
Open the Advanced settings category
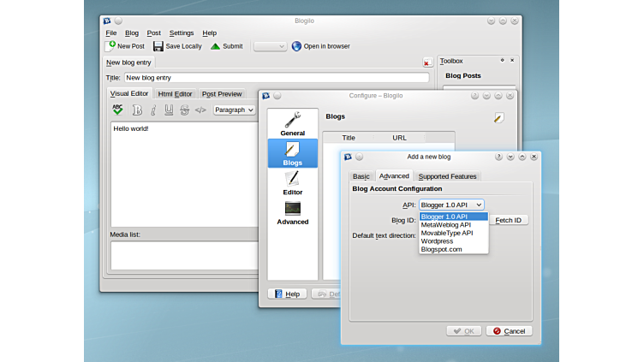click(292, 213)
